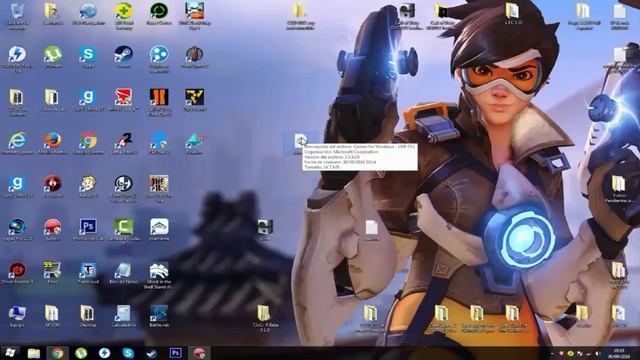The height and width of the screenshot is (360, 640).
Task: Open the green phone app in taskbar
Action: coord(81,353)
